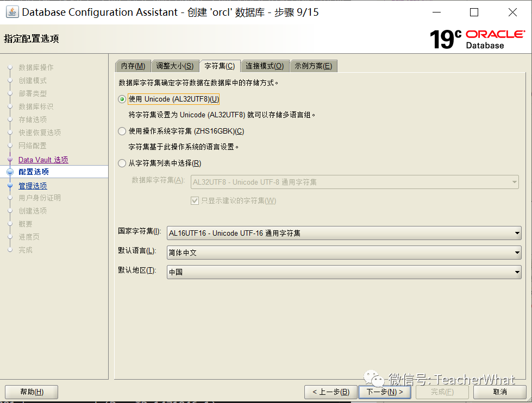Go to the 管理选项 step
Screen dimensions: 532x403
pyautogui.click(x=32, y=185)
